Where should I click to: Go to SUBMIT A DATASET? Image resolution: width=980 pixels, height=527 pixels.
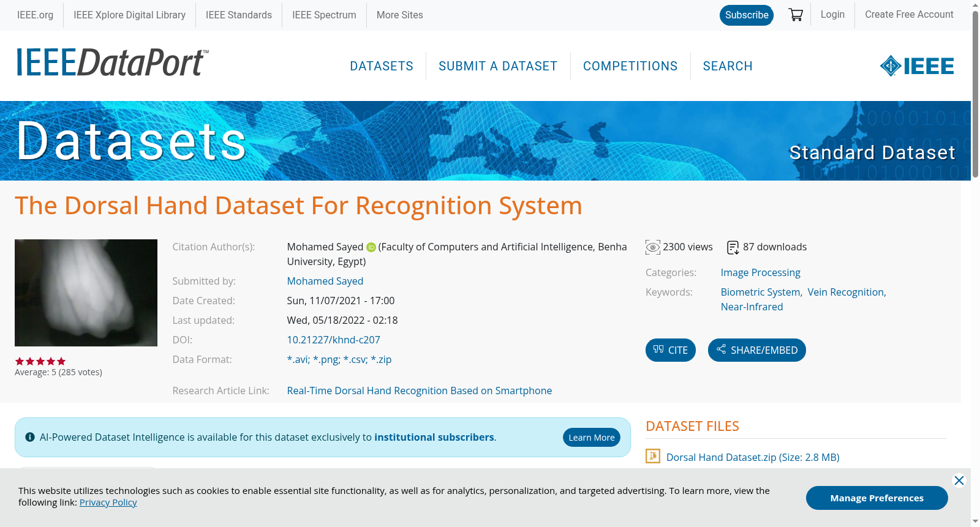point(498,66)
